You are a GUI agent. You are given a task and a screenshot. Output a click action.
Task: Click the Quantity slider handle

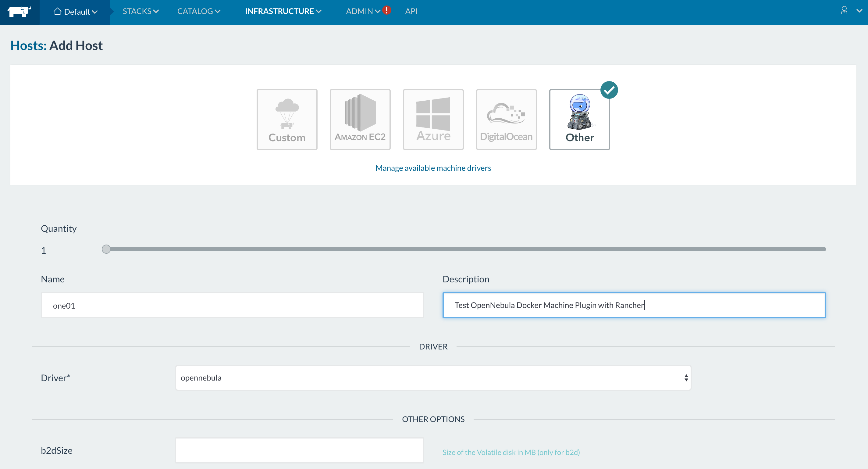[106, 249]
